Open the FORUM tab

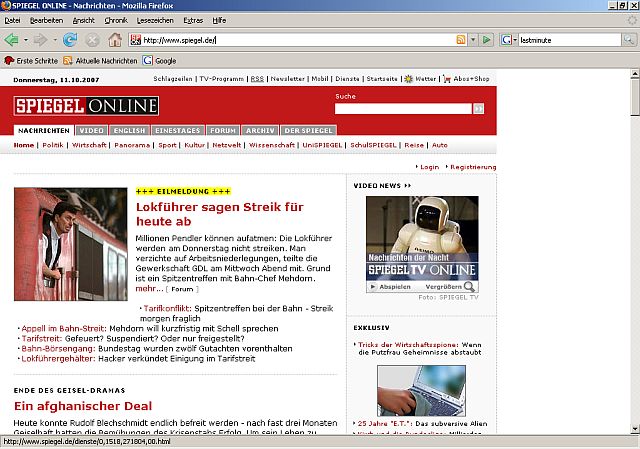(223, 130)
